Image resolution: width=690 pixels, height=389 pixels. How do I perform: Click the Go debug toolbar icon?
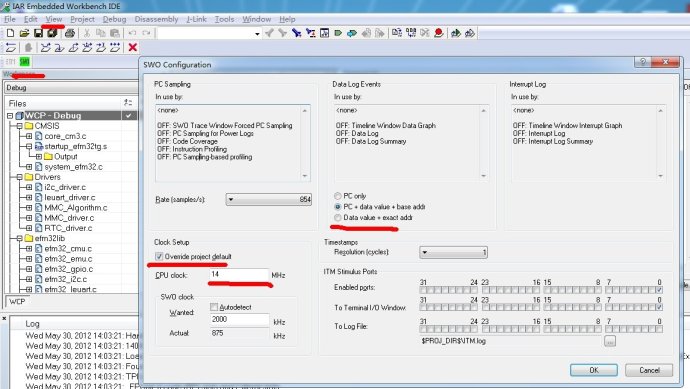(x=115, y=48)
